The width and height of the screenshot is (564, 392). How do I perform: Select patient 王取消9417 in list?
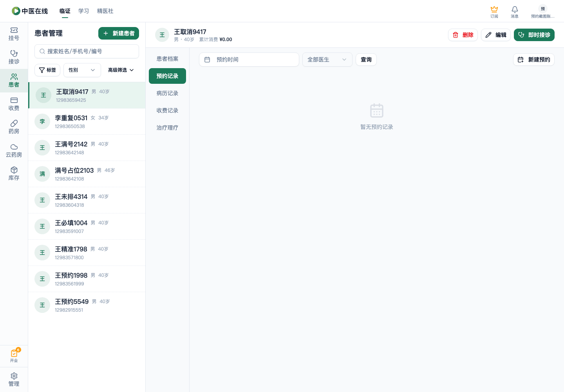[x=87, y=95]
